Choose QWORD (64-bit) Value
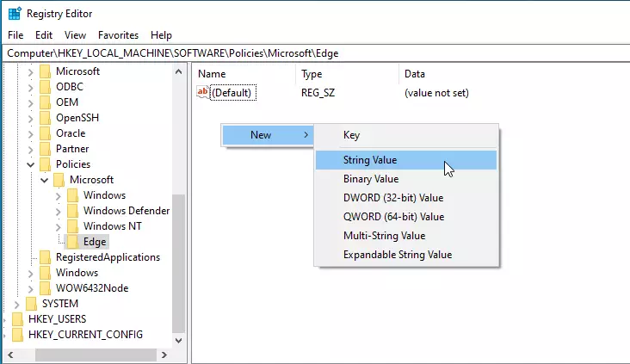 pyautogui.click(x=406, y=217)
